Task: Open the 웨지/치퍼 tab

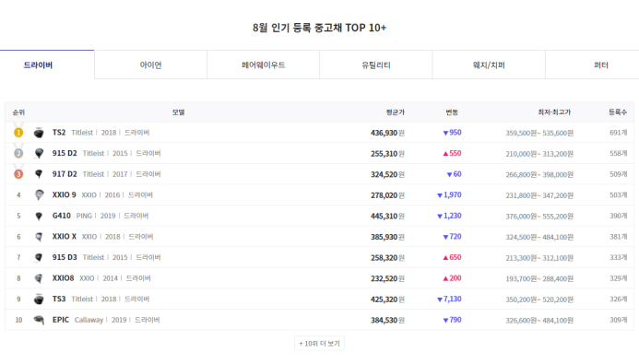Action: (489, 65)
